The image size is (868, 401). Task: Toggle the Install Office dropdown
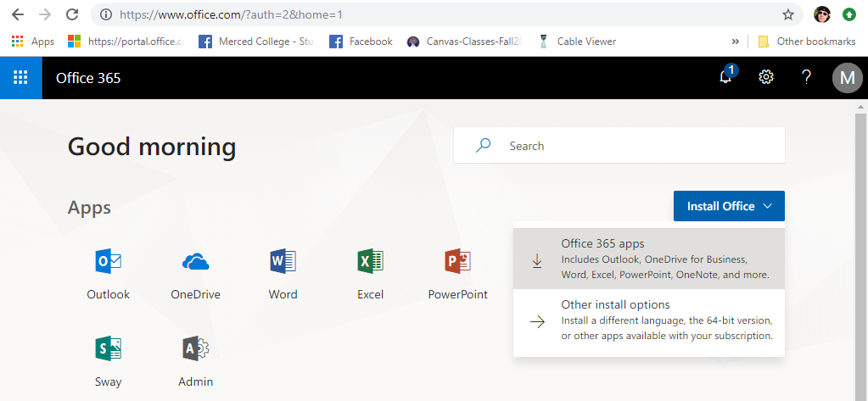pos(729,206)
